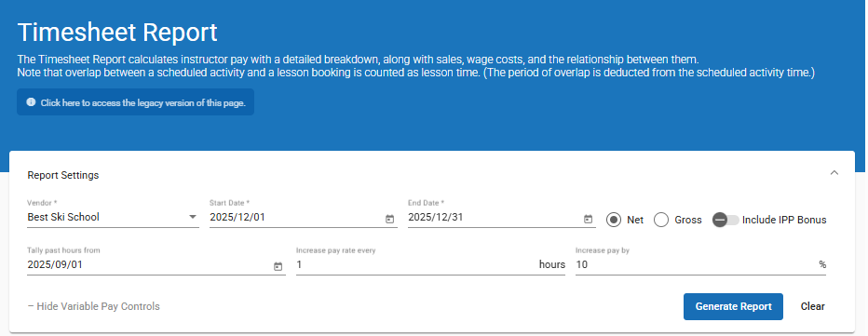Click the Generate Report button
868x336 pixels.
733,306
